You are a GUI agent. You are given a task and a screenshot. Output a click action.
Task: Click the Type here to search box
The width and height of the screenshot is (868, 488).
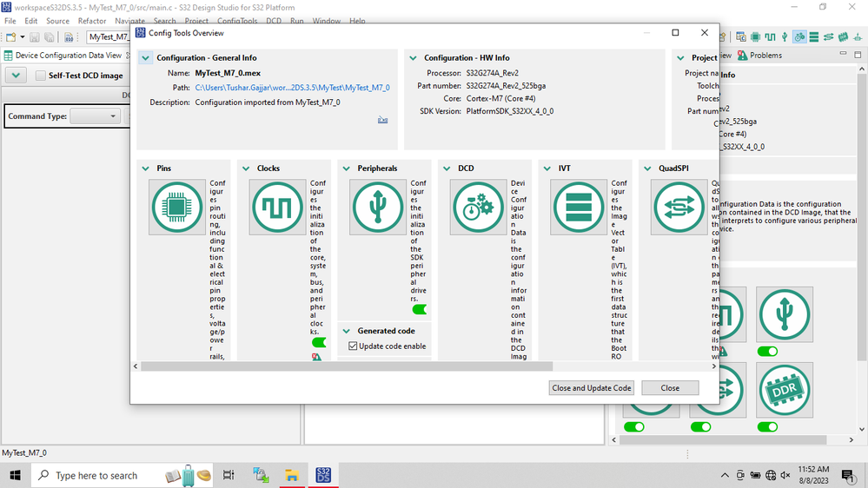tap(123, 475)
